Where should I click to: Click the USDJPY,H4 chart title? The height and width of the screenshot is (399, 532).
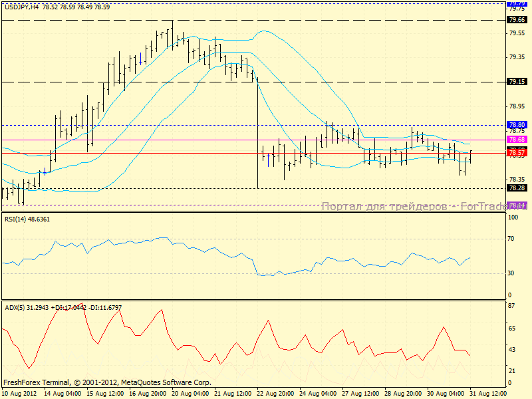click(20, 7)
